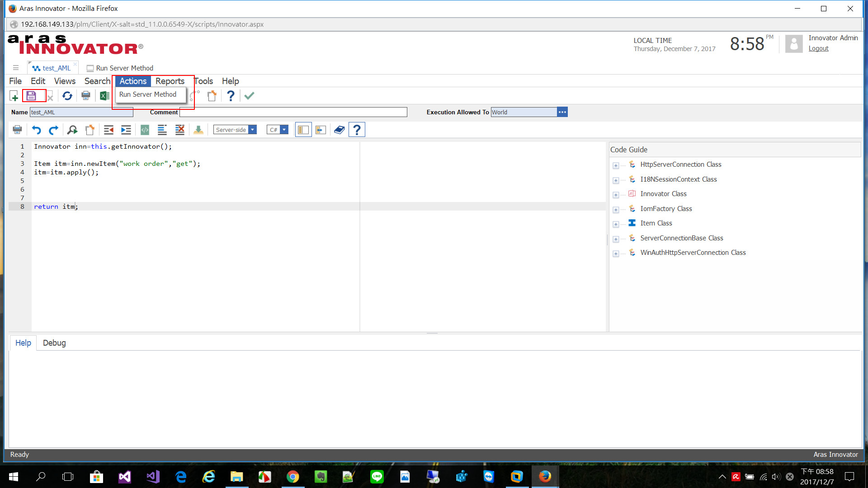Open the C# language dropdown
This screenshot has width=868, height=488.
coord(284,130)
